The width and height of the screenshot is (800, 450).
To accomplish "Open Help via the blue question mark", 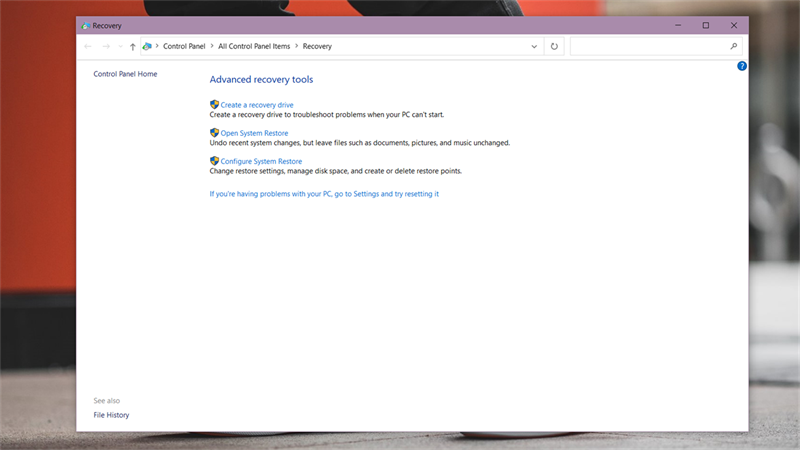I will [x=742, y=66].
